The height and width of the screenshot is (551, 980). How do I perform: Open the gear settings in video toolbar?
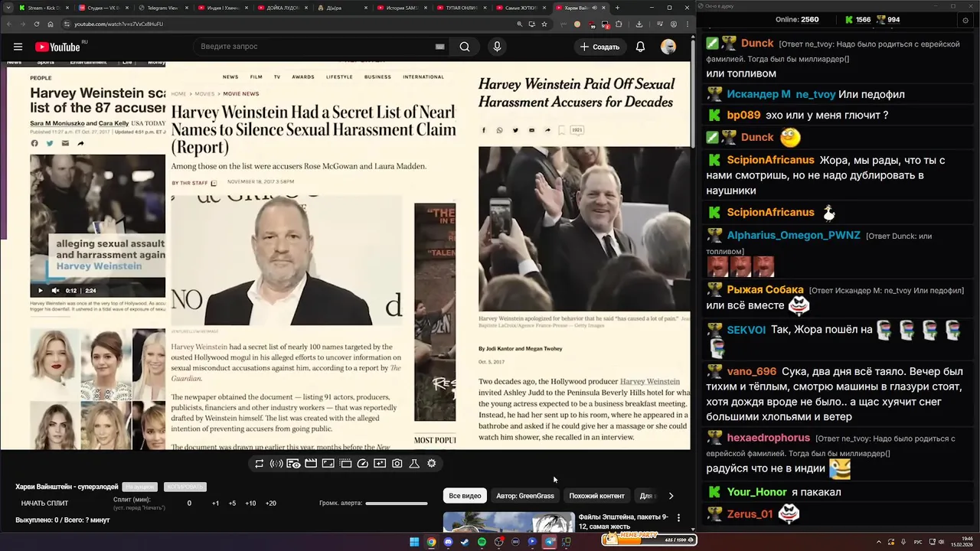click(x=432, y=464)
